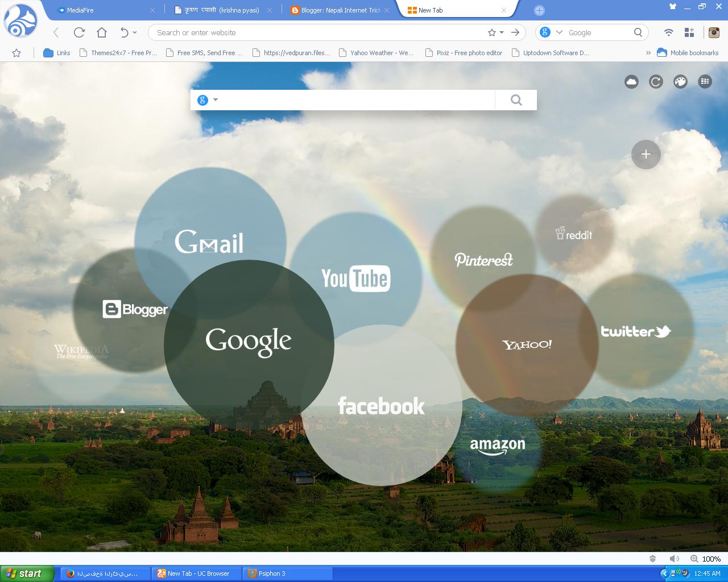The width and height of the screenshot is (728, 582).
Task: Open search engine dropdown in toolbar
Action: click(x=559, y=32)
